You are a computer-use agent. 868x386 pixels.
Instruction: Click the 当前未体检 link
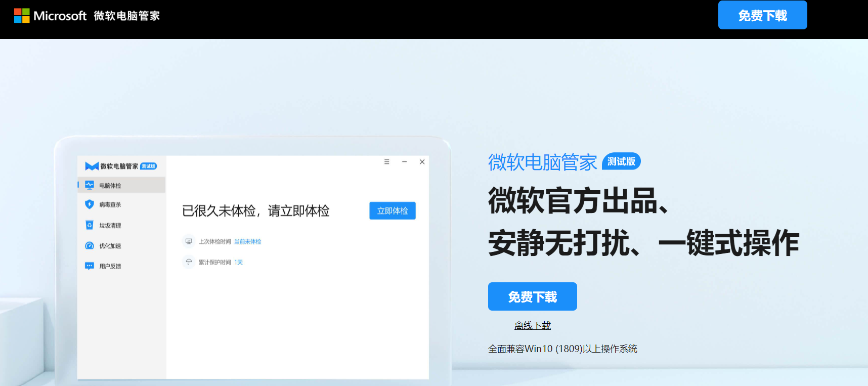coord(248,242)
